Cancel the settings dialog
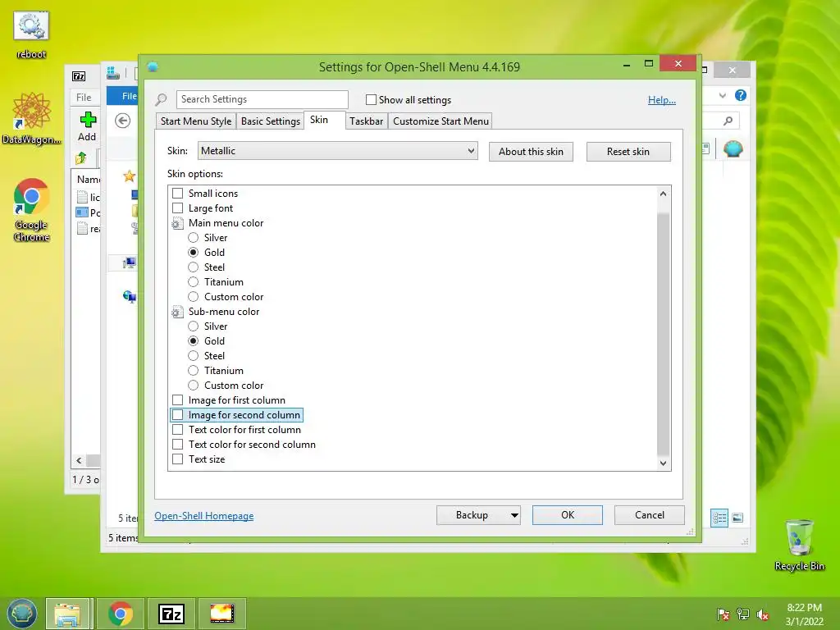 [650, 515]
